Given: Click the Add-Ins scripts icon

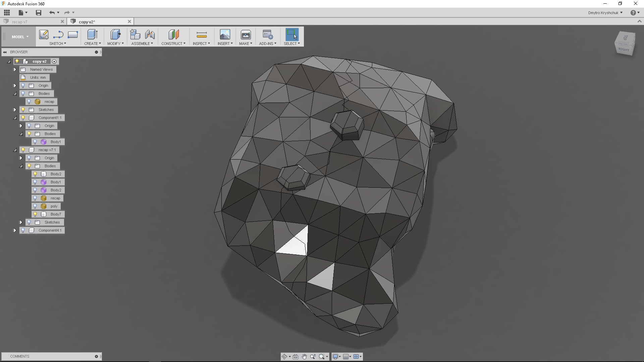Looking at the screenshot, I should 268,35.
